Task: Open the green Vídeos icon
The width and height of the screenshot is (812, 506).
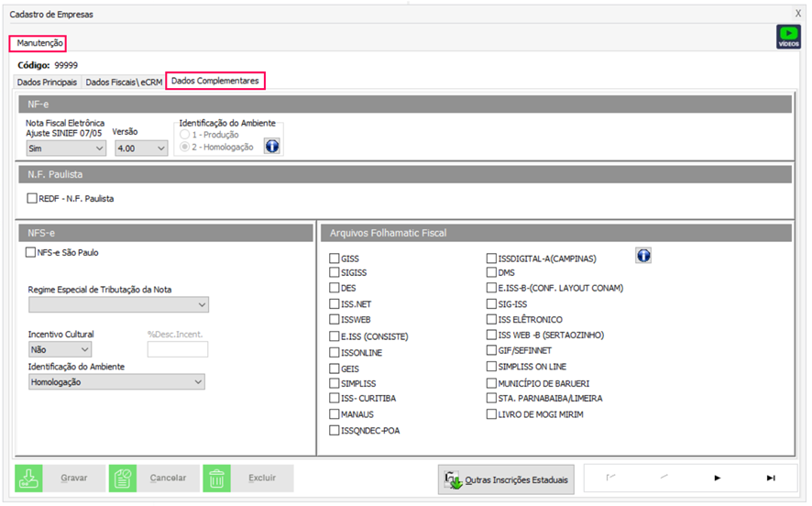Action: [x=787, y=37]
